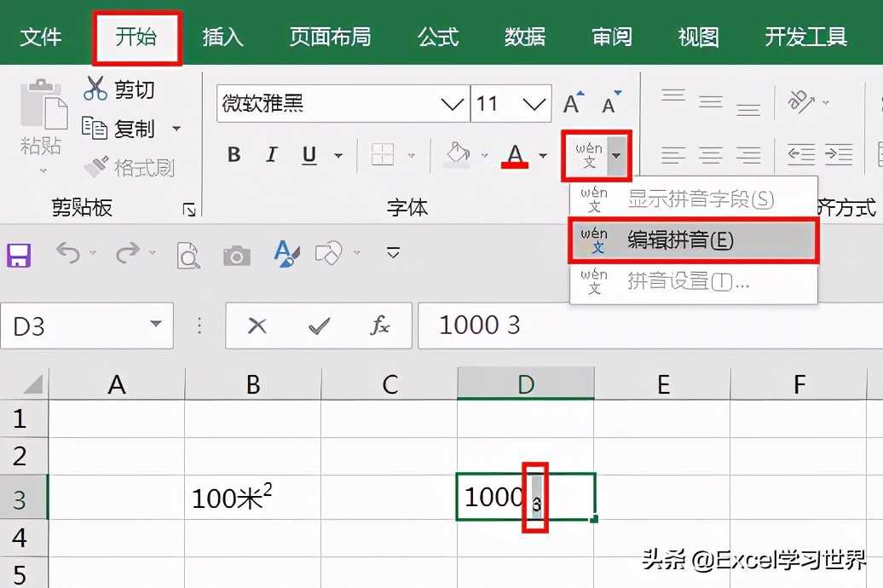Expand the phonetic guide dropdown arrow
Screen dimensions: 883x588
[x=616, y=155]
